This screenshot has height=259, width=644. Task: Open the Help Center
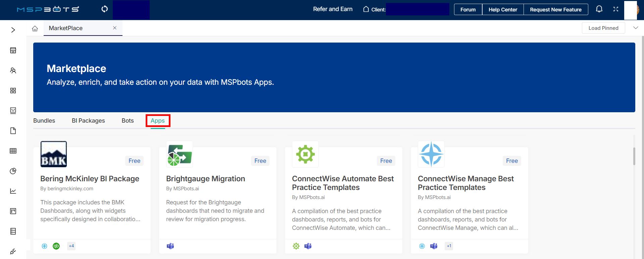click(x=502, y=10)
